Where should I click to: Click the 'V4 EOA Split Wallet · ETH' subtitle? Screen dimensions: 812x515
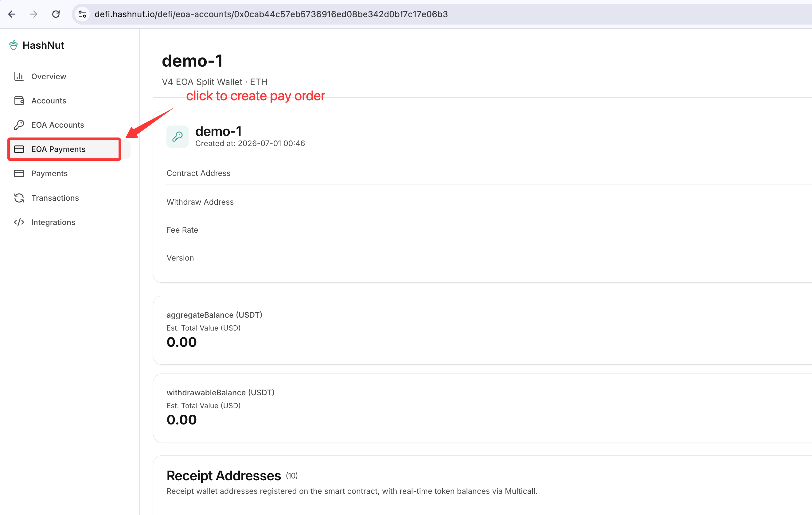(x=214, y=82)
